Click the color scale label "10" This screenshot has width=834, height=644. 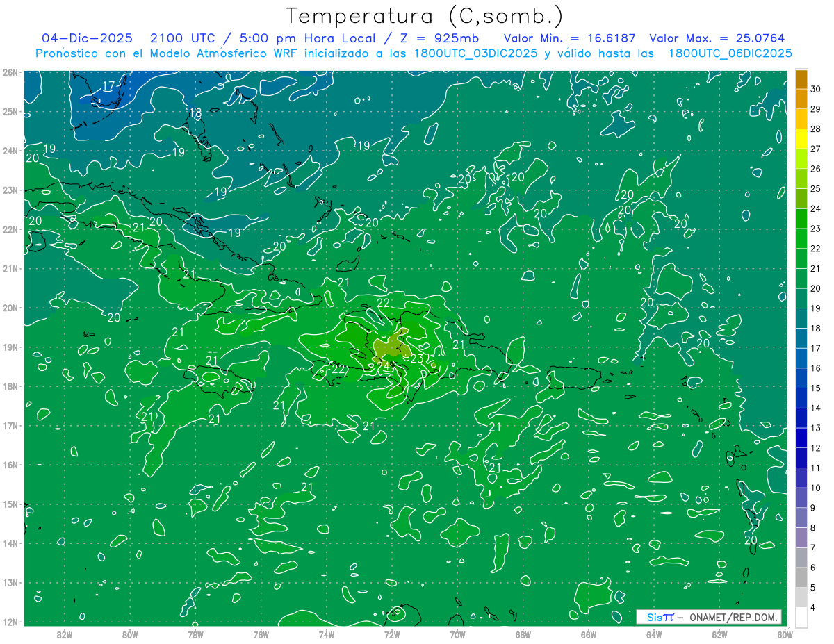pos(816,488)
